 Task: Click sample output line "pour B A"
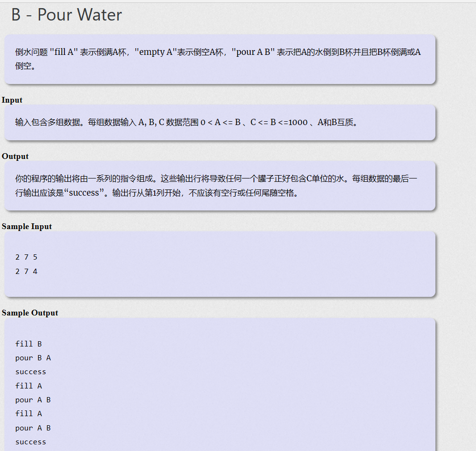coord(33,358)
